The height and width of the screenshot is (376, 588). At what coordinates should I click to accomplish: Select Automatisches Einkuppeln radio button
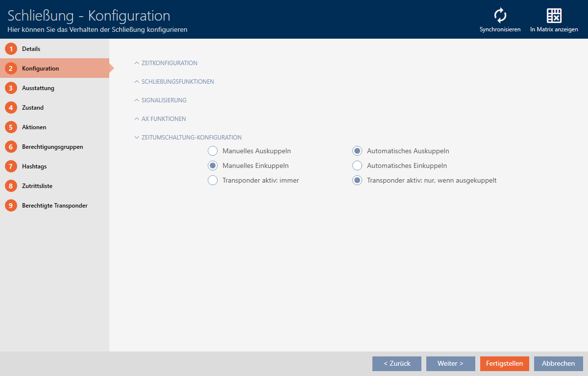[357, 165]
